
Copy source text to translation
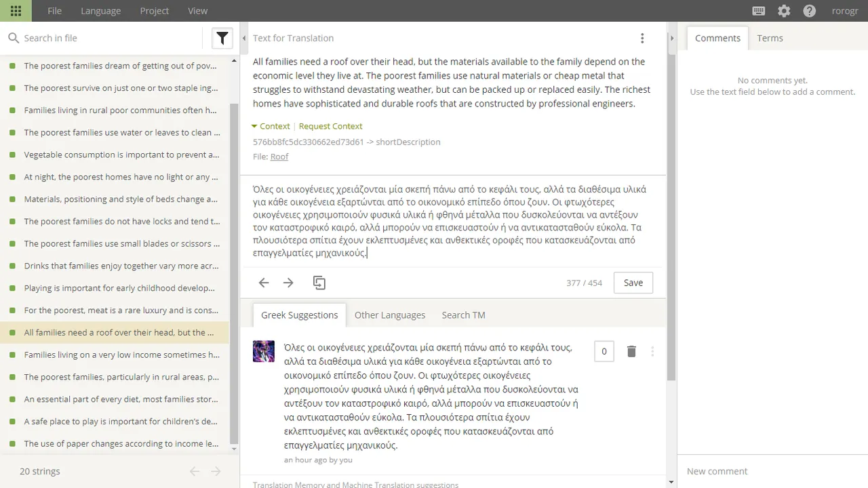319,283
